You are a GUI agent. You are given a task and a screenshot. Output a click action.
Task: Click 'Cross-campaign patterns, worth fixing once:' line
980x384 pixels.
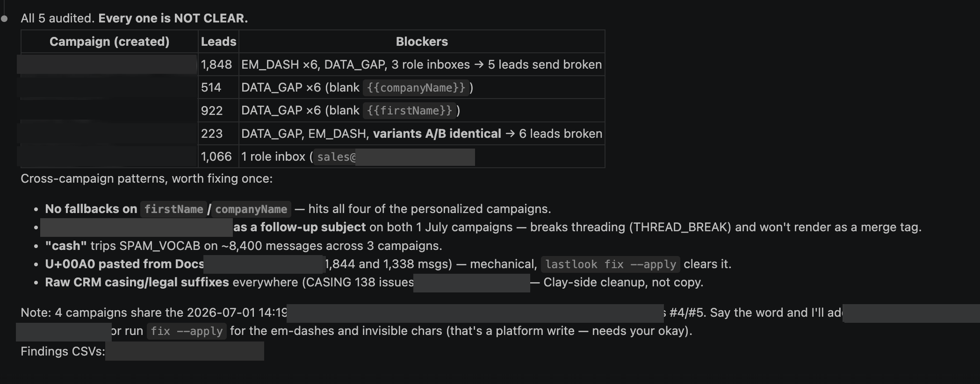146,178
